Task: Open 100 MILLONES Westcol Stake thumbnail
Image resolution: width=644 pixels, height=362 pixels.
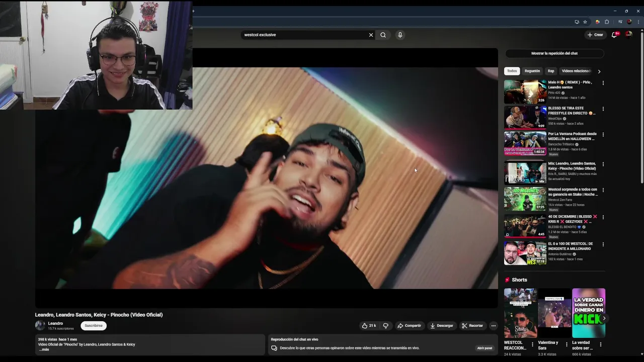Action: pos(525,199)
